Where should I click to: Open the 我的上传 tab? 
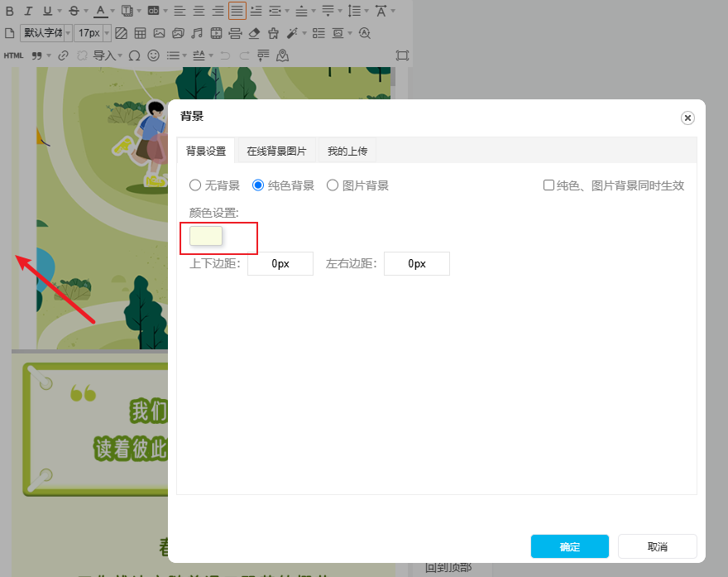(x=347, y=151)
